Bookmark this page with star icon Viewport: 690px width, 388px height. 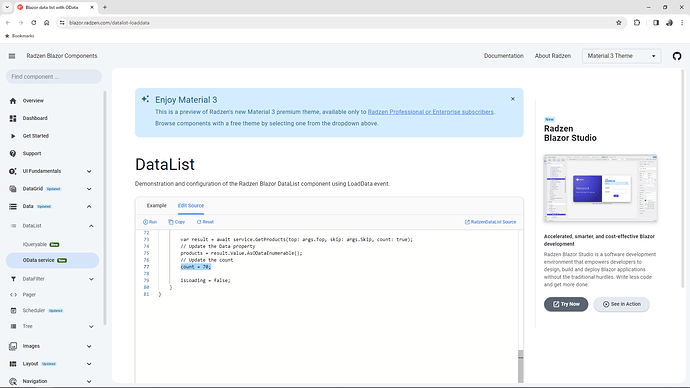click(x=619, y=23)
